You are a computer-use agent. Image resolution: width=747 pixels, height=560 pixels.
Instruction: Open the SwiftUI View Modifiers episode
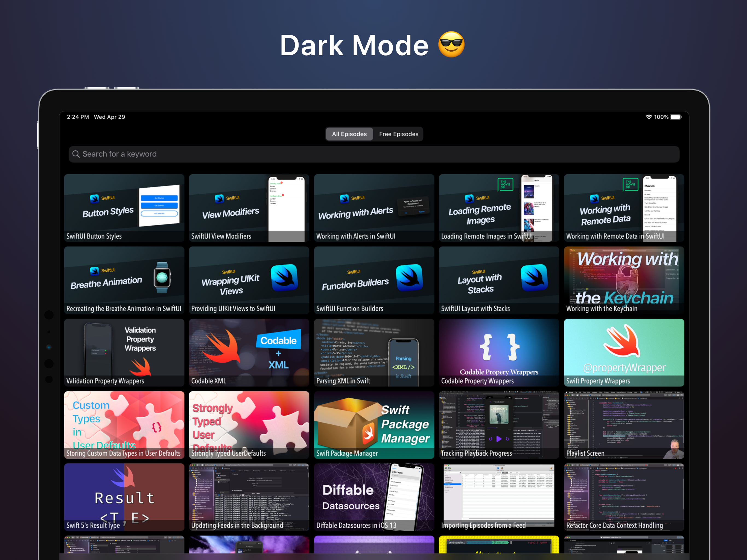tap(249, 208)
